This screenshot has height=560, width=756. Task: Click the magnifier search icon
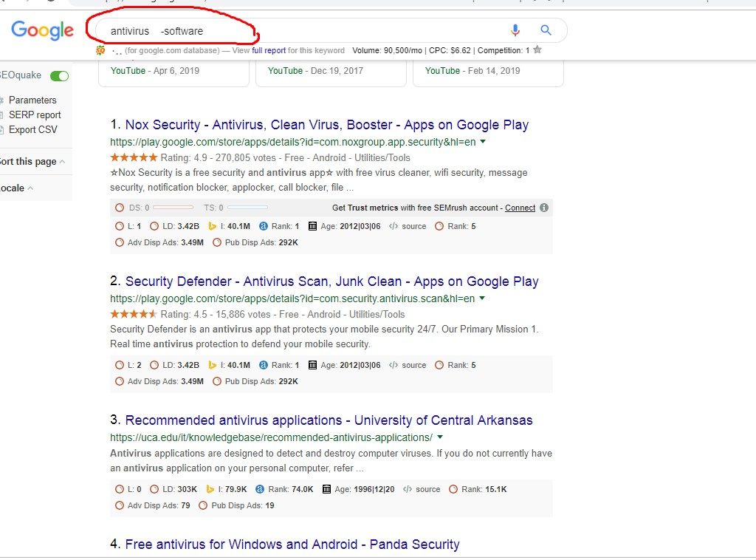tap(546, 30)
